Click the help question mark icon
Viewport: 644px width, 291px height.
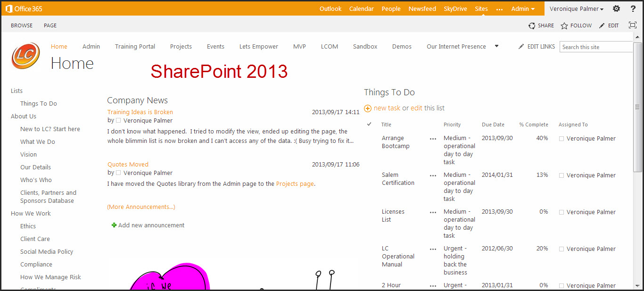click(633, 8)
